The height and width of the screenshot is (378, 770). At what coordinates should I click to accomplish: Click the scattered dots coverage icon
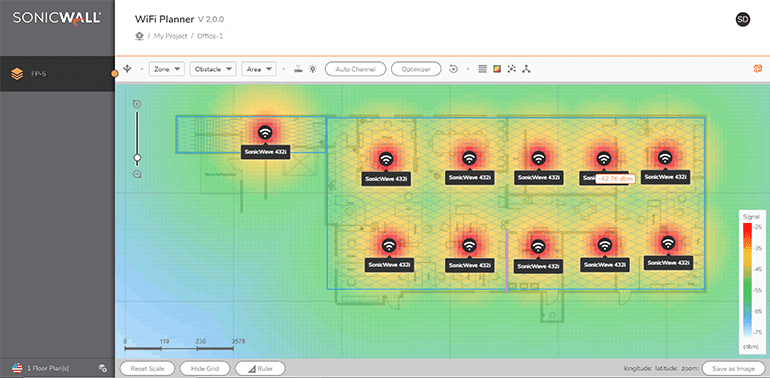click(512, 69)
